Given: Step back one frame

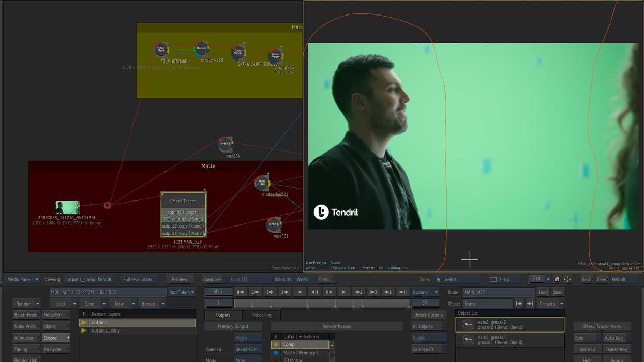Looking at the screenshot, I should pyautogui.click(x=314, y=292).
